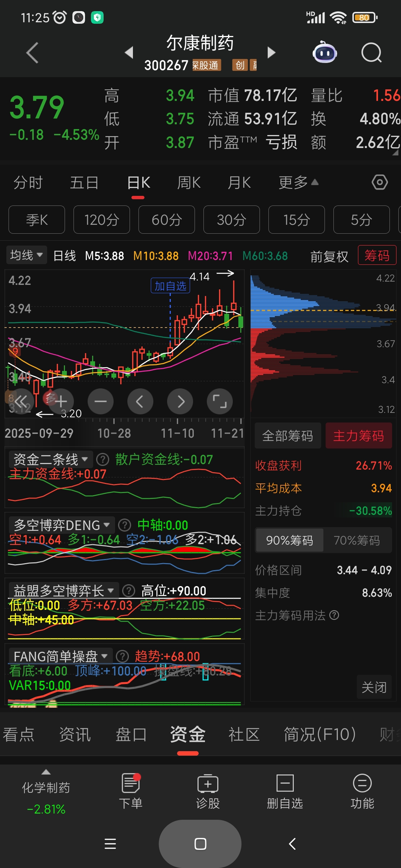Open the 简况(F10) tab
401x868 pixels.
pos(320,734)
